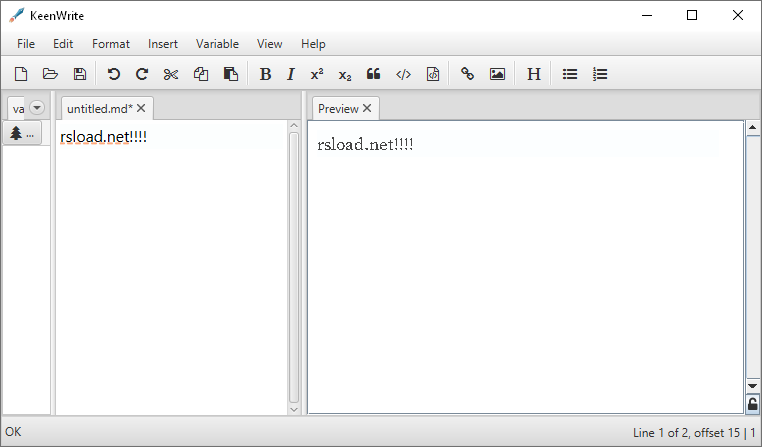Viewport: 762px width, 447px height.
Task: Click editor scrollbar up arrow
Action: point(294,125)
